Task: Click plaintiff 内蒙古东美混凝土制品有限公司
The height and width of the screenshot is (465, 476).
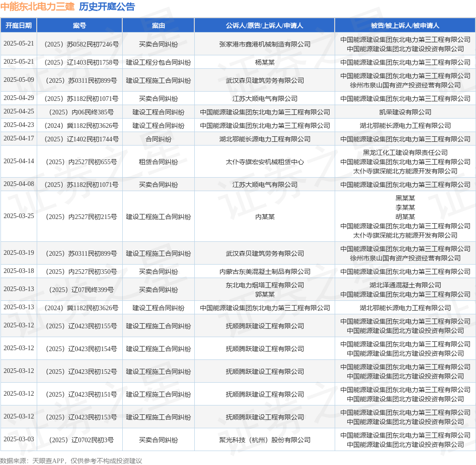Action: [264, 272]
